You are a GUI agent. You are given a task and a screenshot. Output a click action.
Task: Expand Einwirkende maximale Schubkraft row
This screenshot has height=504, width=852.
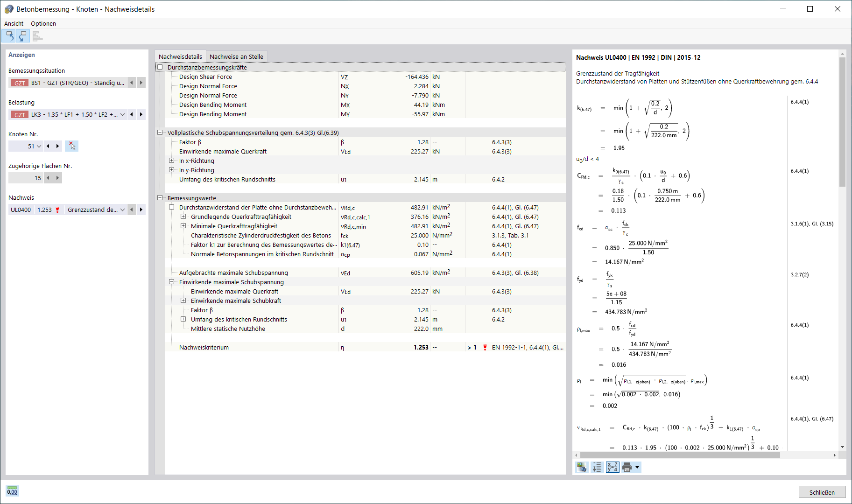(183, 301)
